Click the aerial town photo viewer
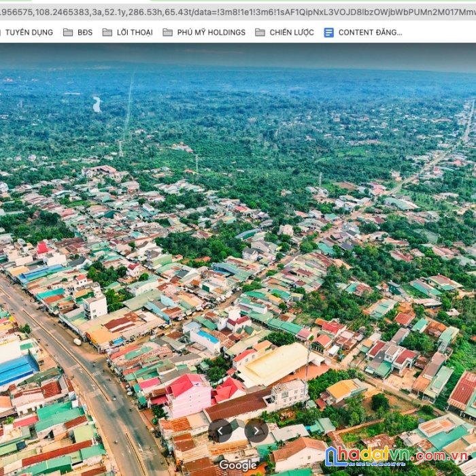476x476 pixels. [x=238, y=260]
